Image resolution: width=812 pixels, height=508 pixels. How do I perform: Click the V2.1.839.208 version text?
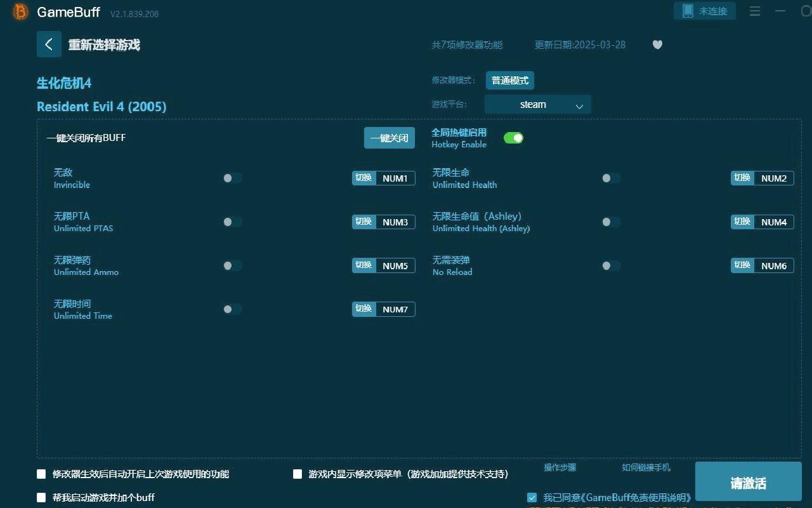(134, 13)
